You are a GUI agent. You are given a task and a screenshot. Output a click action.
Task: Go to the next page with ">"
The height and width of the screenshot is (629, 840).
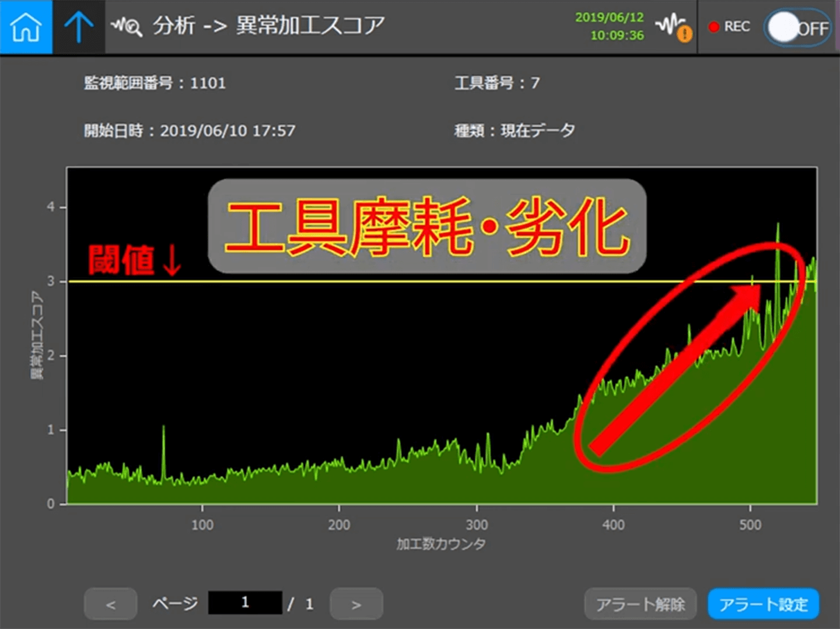(356, 604)
